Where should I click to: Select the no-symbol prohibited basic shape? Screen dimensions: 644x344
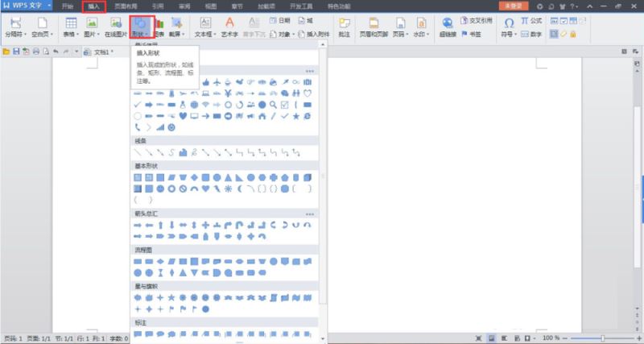[184, 189]
